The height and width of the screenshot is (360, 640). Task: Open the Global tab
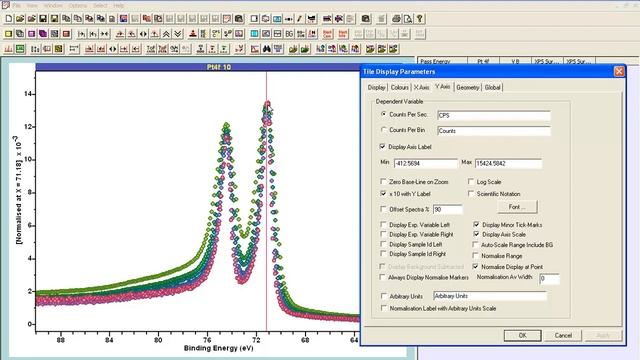point(492,87)
